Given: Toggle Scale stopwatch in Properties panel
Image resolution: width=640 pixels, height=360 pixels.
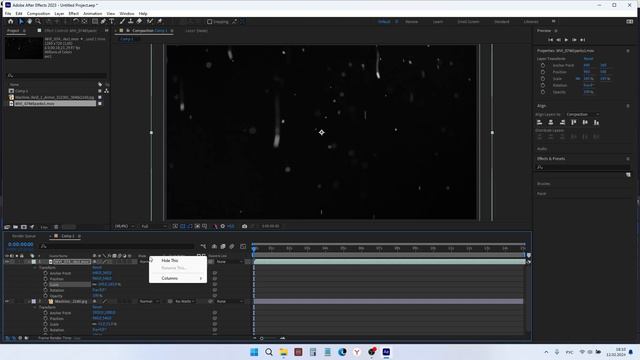Looking at the screenshot, I should pyautogui.click(x=543, y=78).
